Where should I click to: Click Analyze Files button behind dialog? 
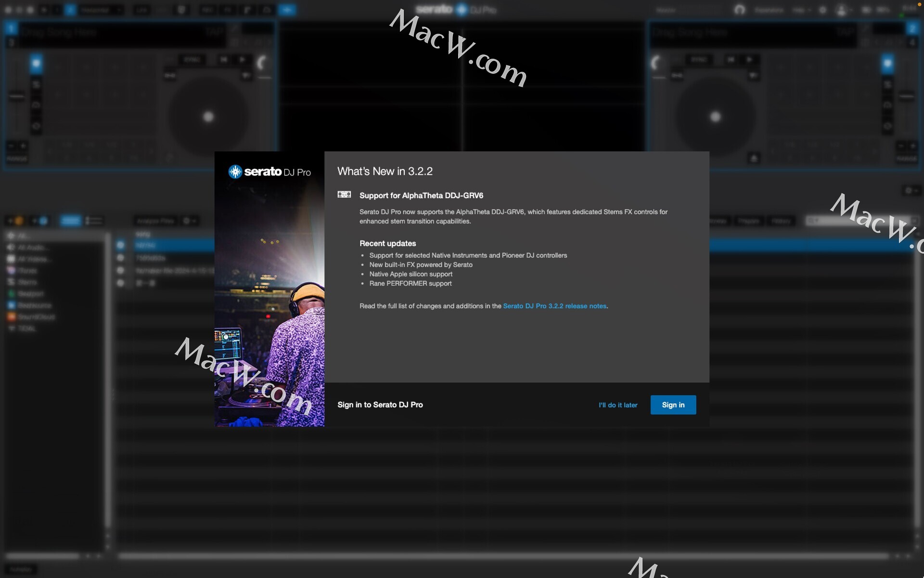pyautogui.click(x=155, y=221)
